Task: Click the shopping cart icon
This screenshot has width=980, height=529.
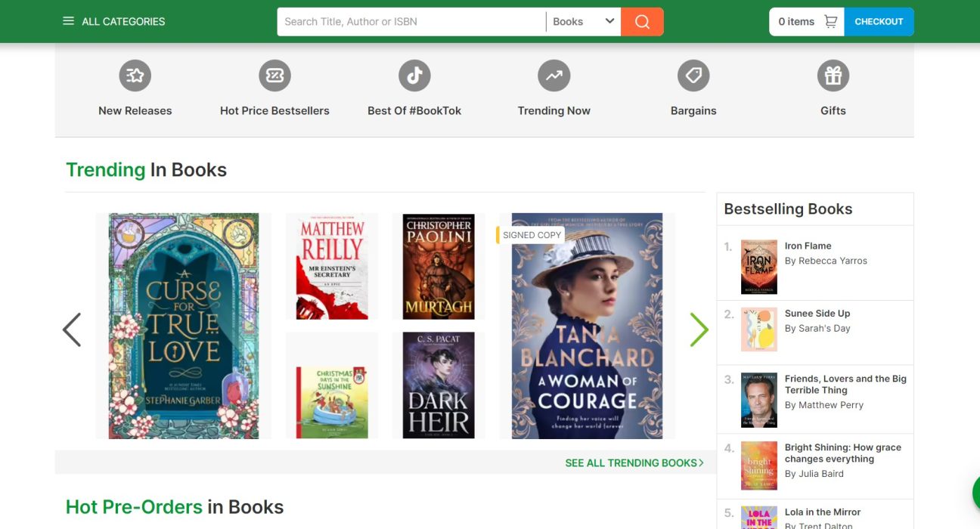Action: pyautogui.click(x=830, y=22)
